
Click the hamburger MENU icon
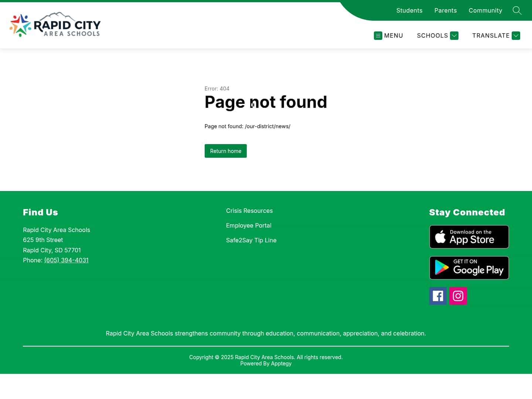click(x=378, y=35)
